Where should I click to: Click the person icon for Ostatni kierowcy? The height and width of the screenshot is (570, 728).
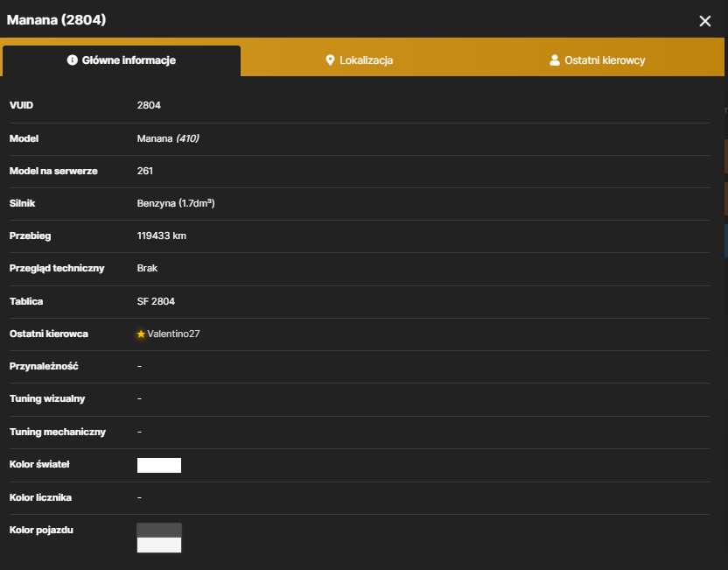555,60
